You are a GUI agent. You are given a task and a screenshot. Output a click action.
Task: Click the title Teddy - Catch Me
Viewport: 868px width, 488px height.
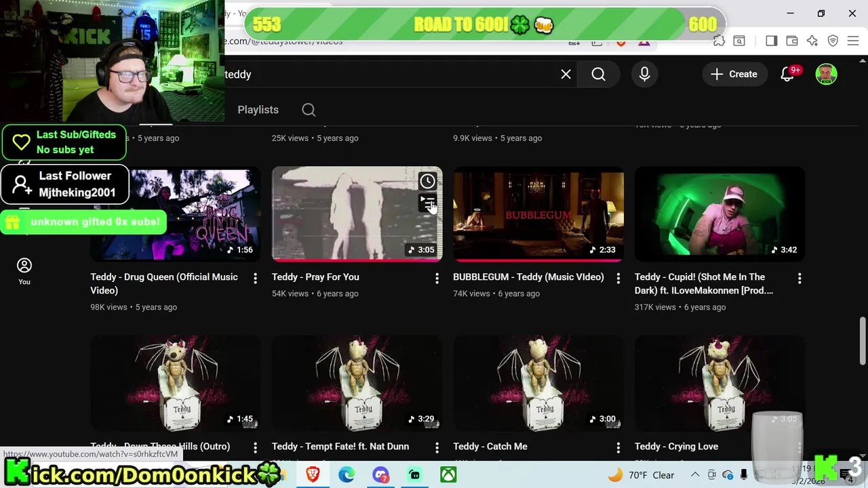(x=490, y=446)
